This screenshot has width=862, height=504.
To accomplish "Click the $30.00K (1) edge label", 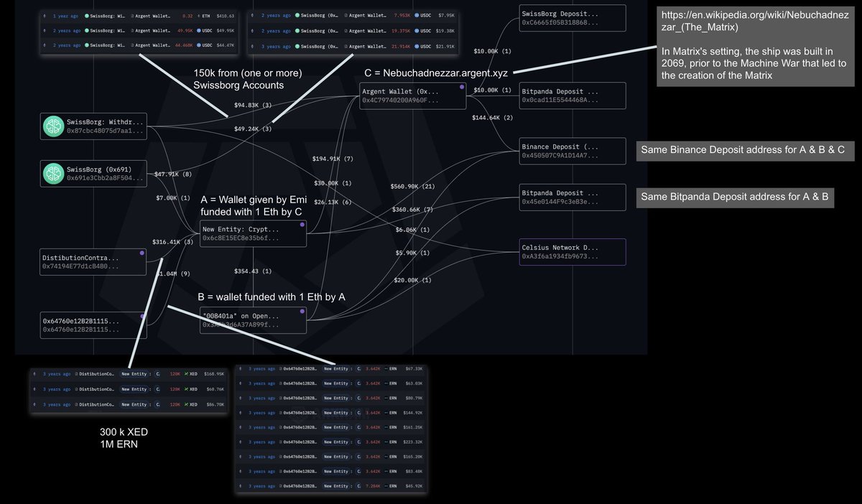I will pos(333,183).
